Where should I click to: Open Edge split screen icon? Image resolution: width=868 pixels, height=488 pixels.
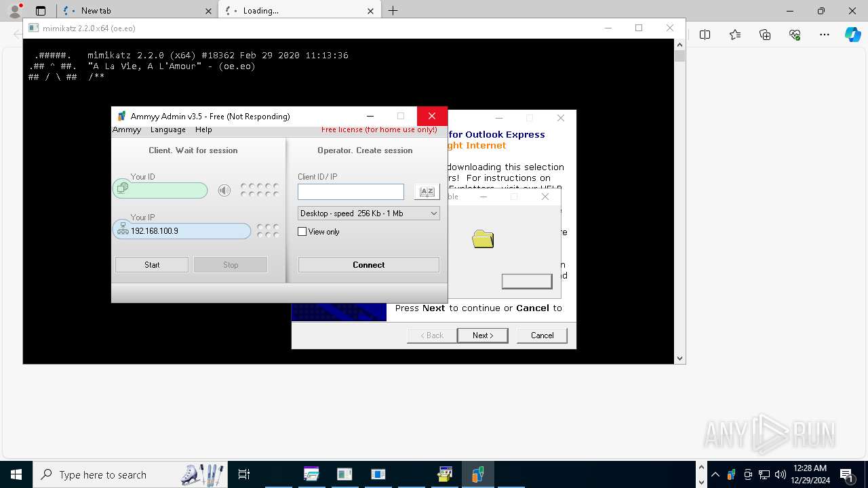(x=705, y=35)
